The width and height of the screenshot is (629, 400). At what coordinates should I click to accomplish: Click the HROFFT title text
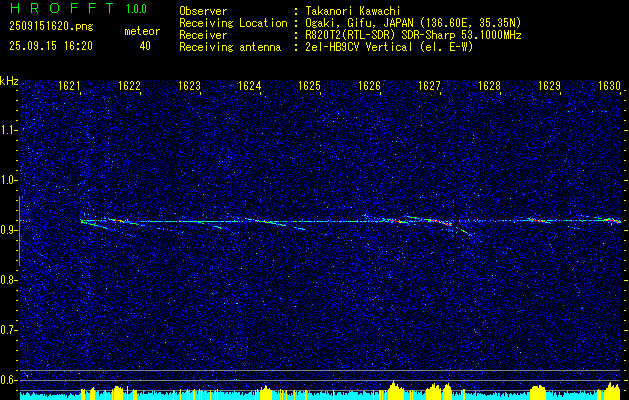pyautogui.click(x=62, y=8)
